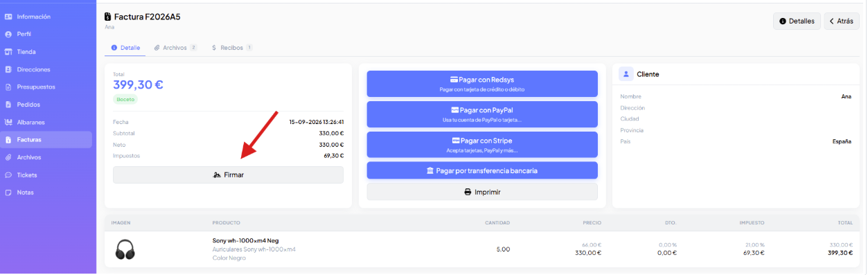
Task: Click the Notas note icon
Action: (8, 193)
